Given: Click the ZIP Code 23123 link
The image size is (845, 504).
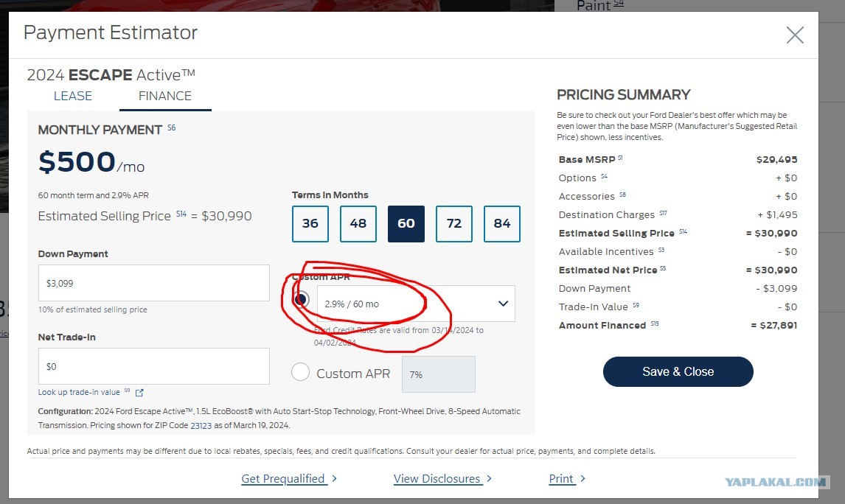Looking at the screenshot, I should 201,425.
